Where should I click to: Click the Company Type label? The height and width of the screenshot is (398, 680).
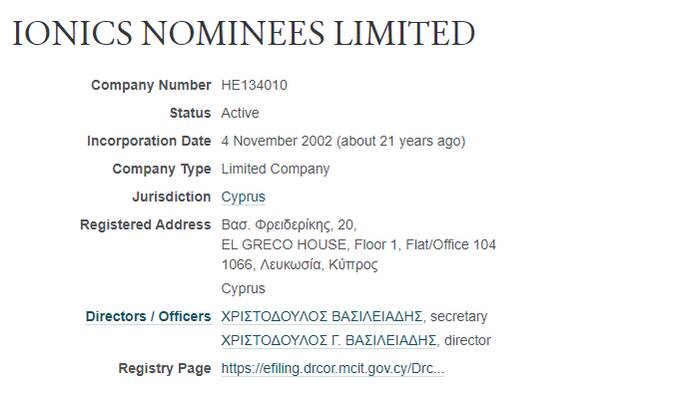click(x=162, y=169)
